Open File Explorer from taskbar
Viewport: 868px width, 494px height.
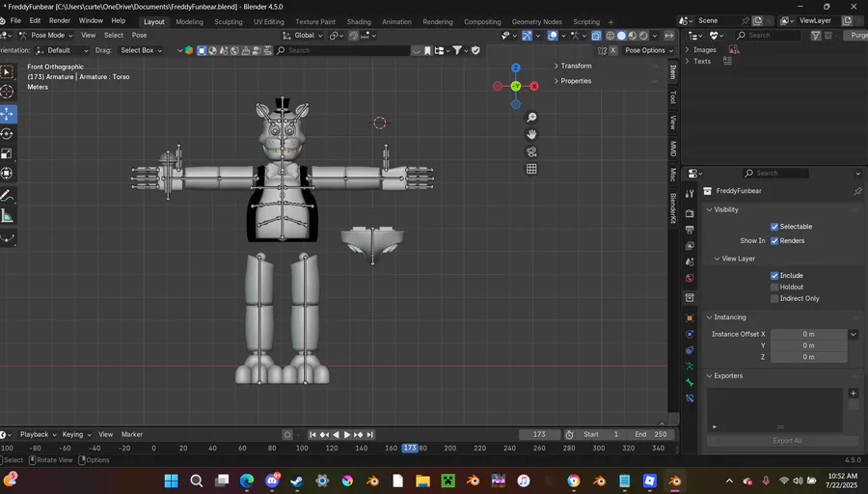(x=423, y=480)
